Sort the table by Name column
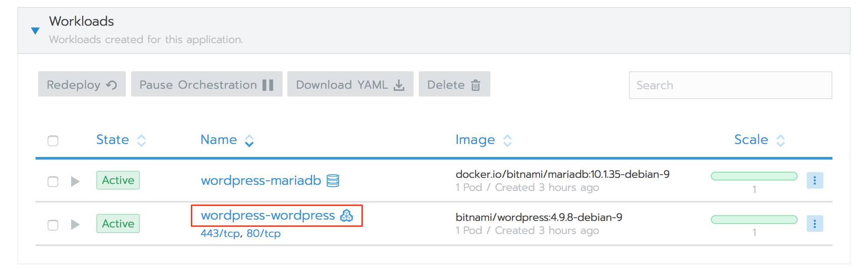This screenshot has height=270, width=868. (x=248, y=140)
